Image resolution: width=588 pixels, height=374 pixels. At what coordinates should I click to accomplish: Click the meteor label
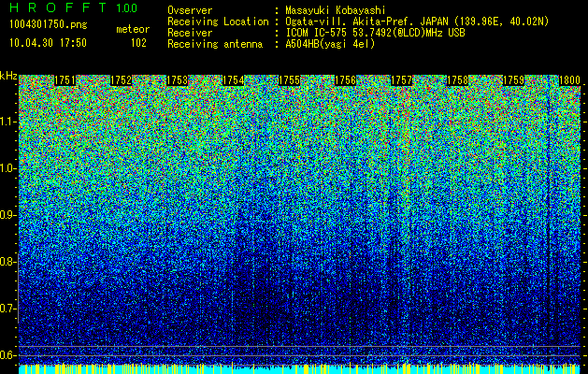click(x=133, y=29)
